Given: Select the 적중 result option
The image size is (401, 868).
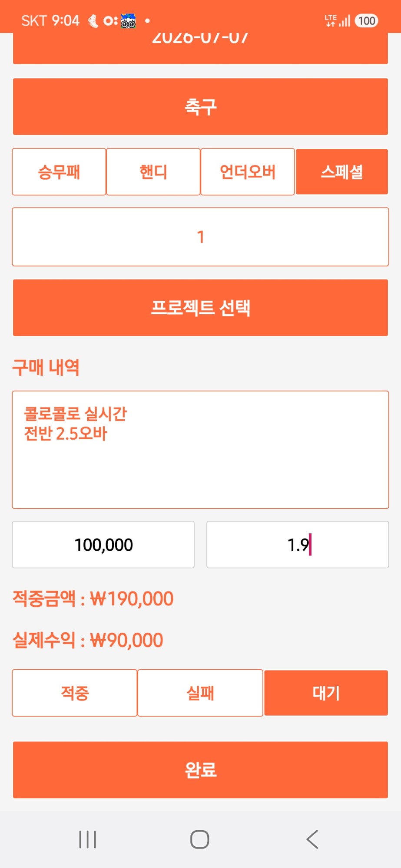Looking at the screenshot, I should pyautogui.click(x=75, y=693).
